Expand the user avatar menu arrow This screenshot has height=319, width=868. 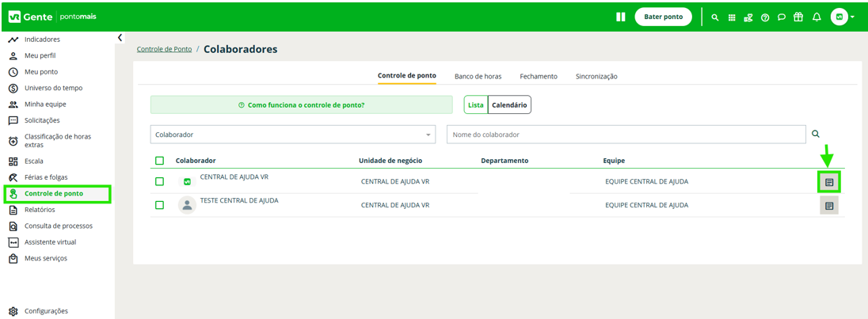click(x=852, y=17)
